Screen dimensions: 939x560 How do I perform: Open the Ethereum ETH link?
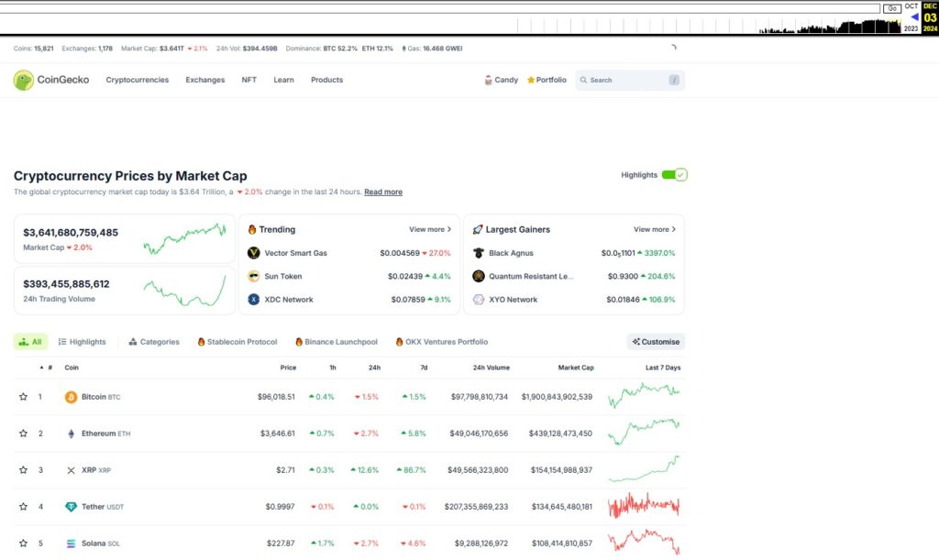[105, 434]
